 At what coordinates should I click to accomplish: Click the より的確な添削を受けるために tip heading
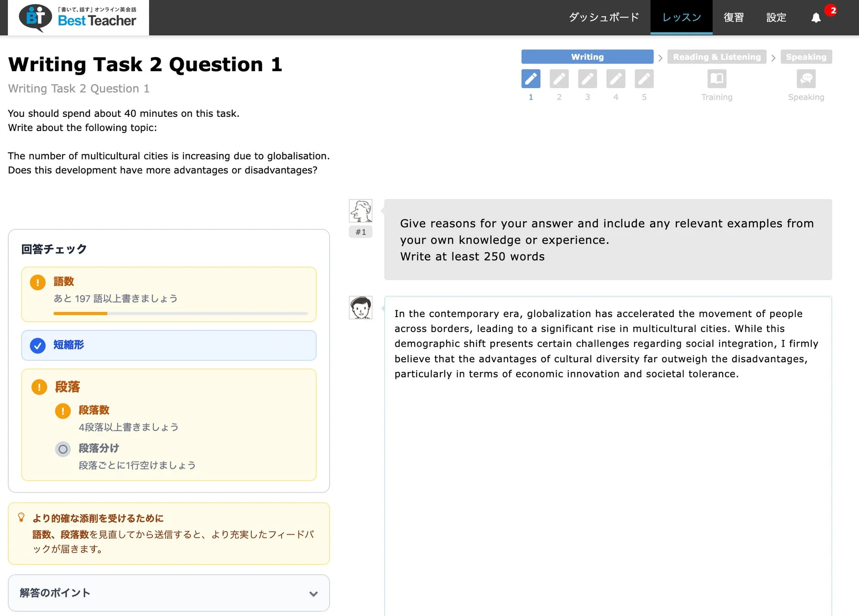(98, 518)
